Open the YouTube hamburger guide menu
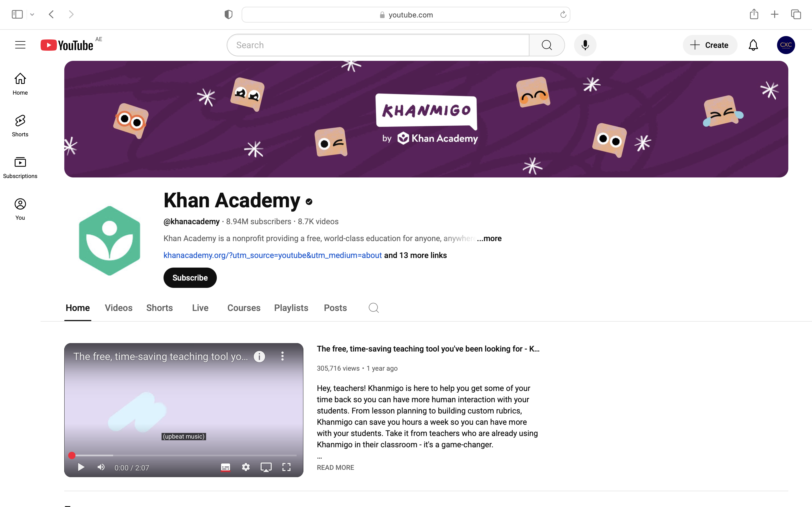This screenshot has height=507, width=812. tap(20, 45)
